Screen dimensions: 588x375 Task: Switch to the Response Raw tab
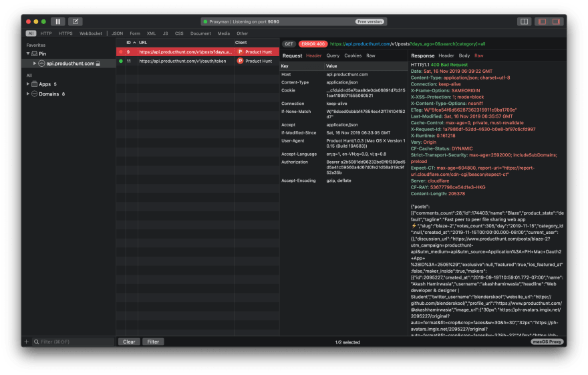pyautogui.click(x=479, y=55)
